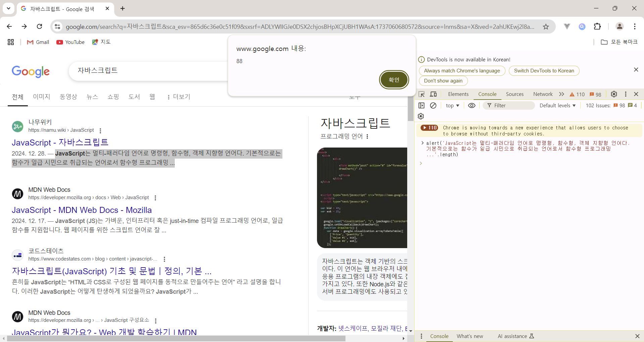Screen dimensions: 644x342
Task: Create a live expression with eye icon
Action: (472, 106)
